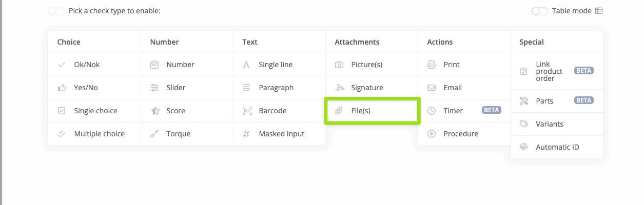Choose the Single choice check type
Screen dimensions: 644x205
(95, 111)
